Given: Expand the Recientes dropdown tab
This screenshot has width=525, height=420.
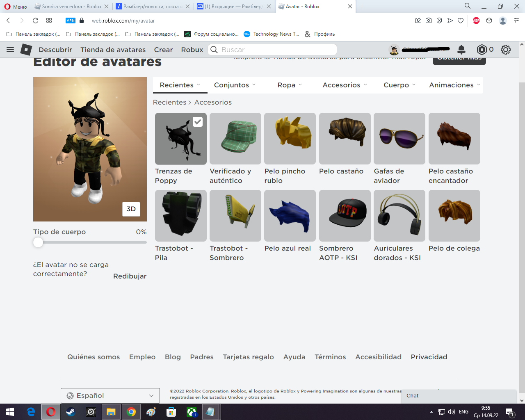Looking at the screenshot, I should click(x=180, y=85).
